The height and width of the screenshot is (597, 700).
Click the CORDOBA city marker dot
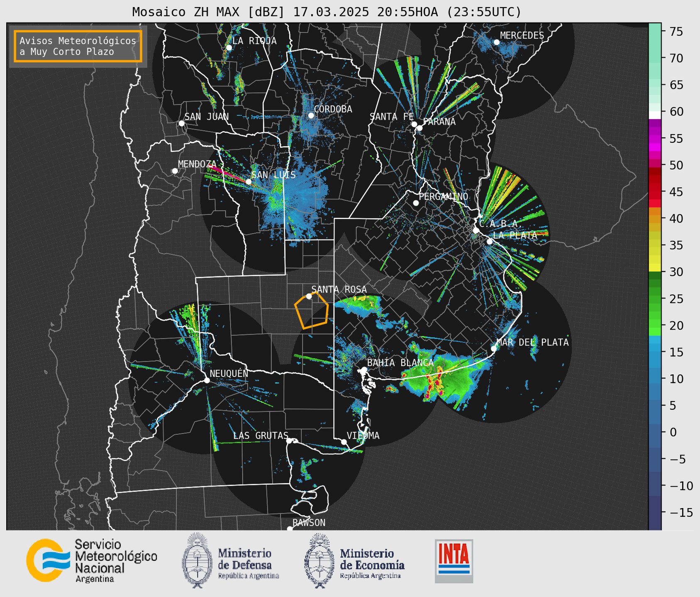click(311, 115)
